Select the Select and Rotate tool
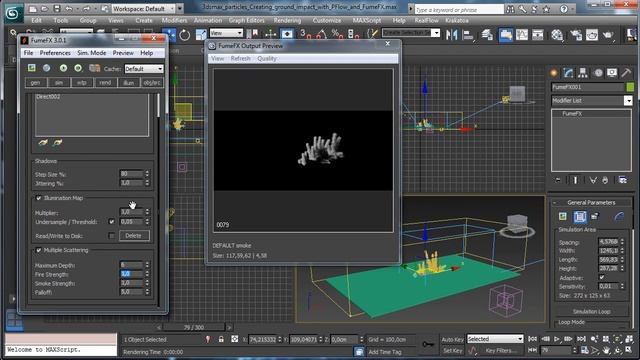640x360 pixels. 185,35
